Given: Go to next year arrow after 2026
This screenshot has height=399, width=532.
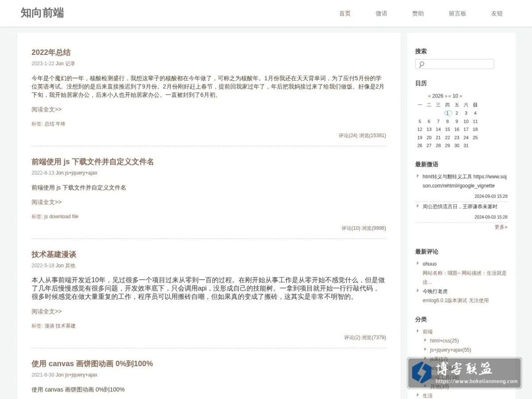Looking at the screenshot, I should 446,96.
